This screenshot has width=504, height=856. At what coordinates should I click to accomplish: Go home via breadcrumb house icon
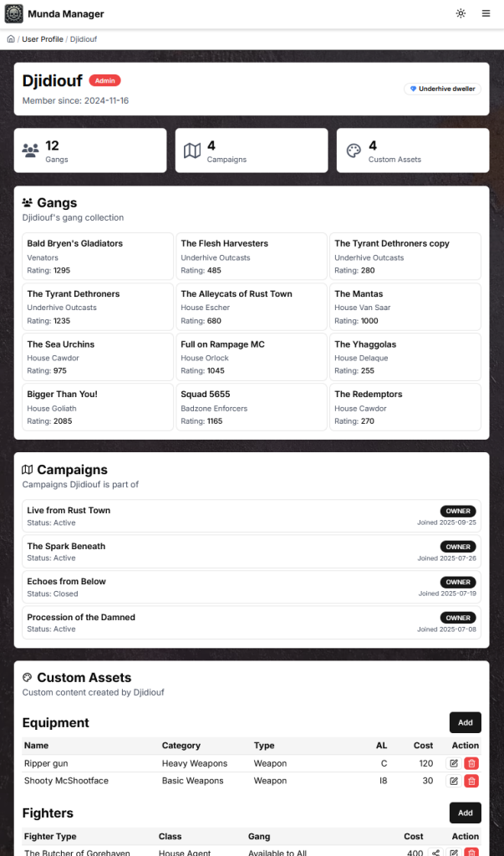[11, 39]
